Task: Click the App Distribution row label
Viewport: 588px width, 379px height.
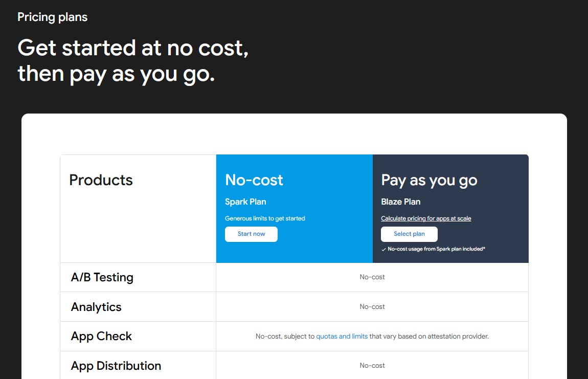Action: 116,366
